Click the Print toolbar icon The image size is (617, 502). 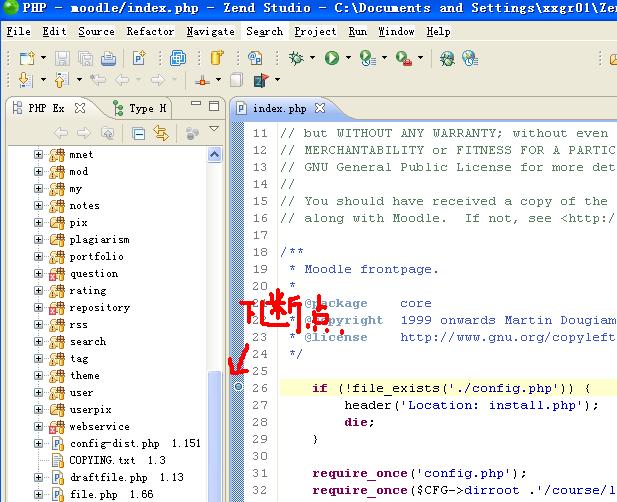[x=108, y=59]
